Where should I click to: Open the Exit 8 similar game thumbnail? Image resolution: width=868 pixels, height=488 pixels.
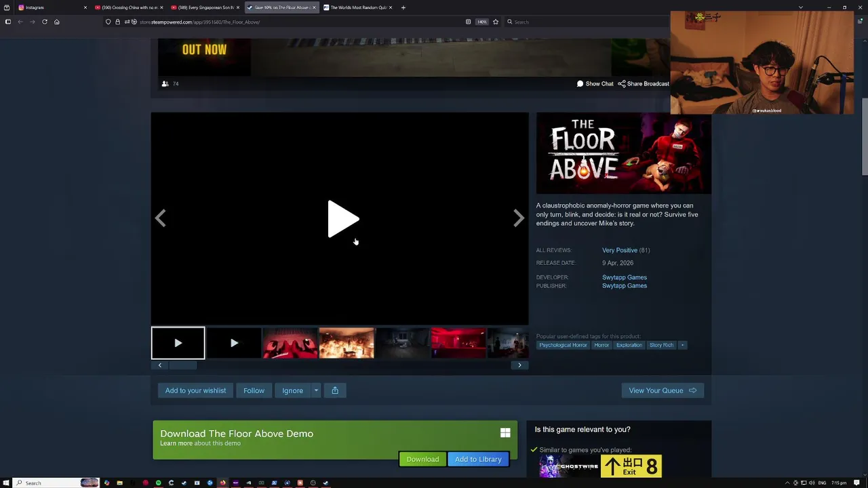coord(631,466)
